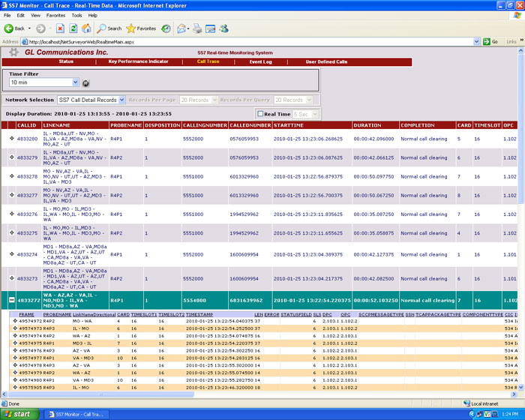
Task: Click the Windows Start button
Action: coord(19,414)
